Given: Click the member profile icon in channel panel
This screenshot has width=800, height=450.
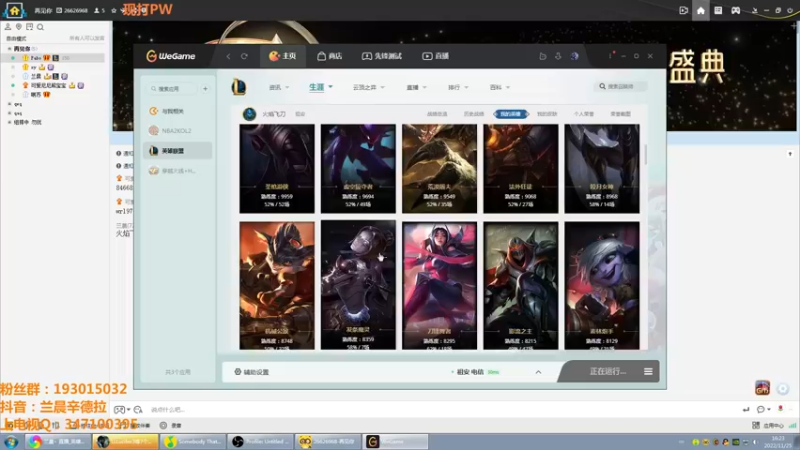Looking at the screenshot, I should [x=8, y=27].
